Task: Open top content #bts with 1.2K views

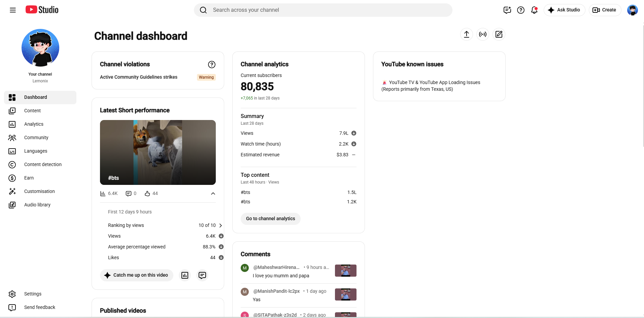Action: coord(299,202)
